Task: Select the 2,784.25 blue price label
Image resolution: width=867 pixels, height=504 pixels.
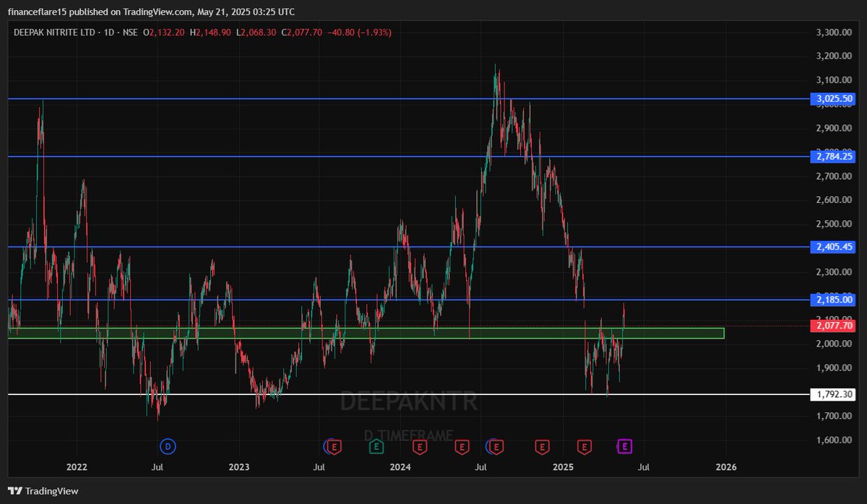Action: (834, 156)
